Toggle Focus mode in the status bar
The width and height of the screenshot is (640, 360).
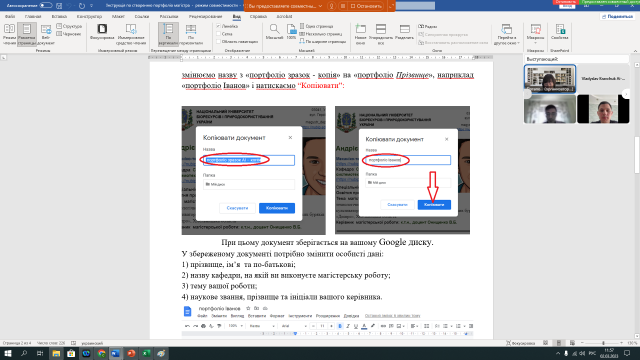tap(520, 343)
